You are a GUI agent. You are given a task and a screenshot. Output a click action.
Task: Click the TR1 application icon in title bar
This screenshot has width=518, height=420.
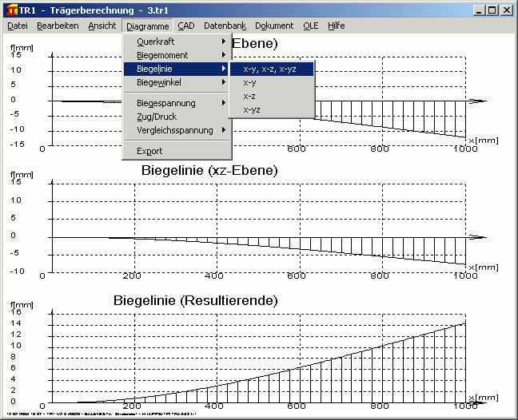(x=10, y=10)
